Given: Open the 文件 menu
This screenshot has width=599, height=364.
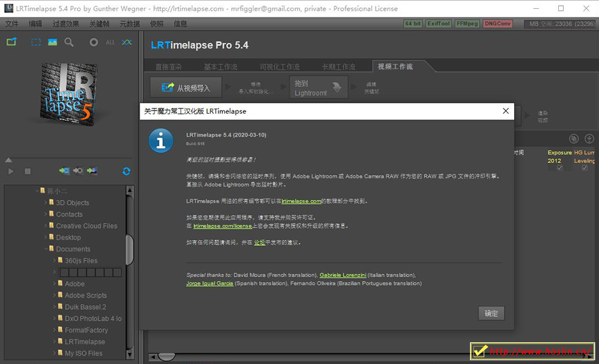Looking at the screenshot, I should (x=11, y=24).
